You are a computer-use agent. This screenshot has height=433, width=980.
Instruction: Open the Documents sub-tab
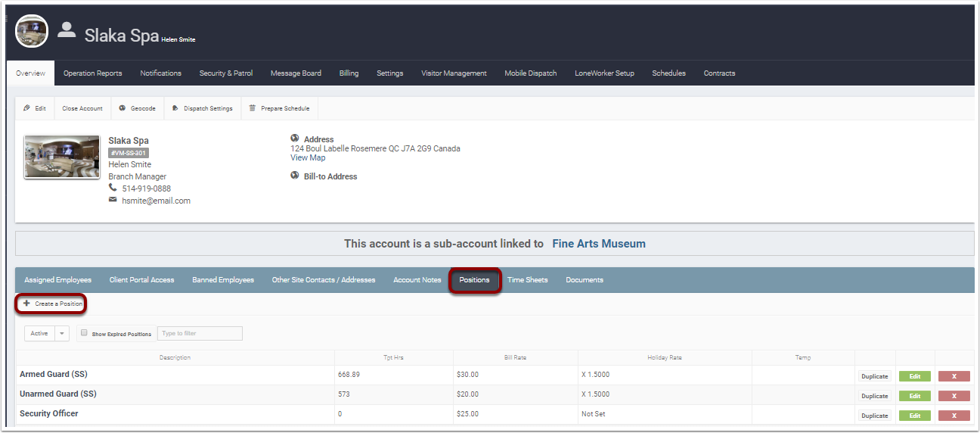tap(585, 280)
